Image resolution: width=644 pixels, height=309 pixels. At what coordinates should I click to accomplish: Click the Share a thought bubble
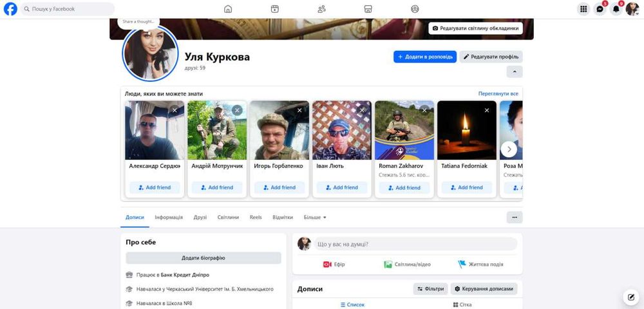click(138, 22)
